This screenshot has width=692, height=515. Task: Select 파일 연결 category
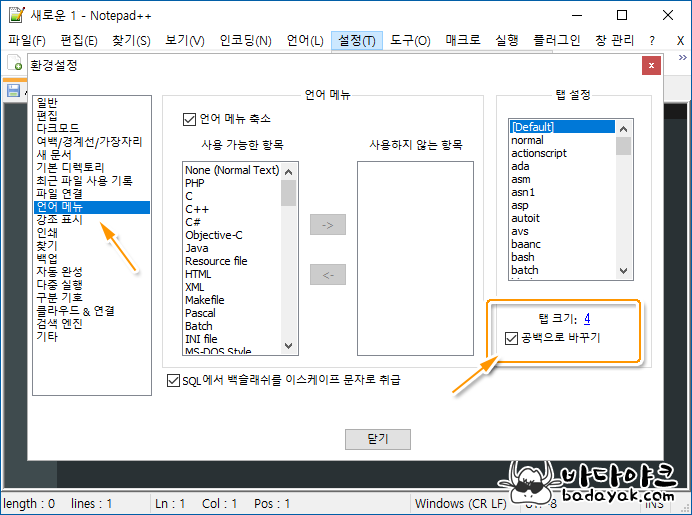[92, 194]
